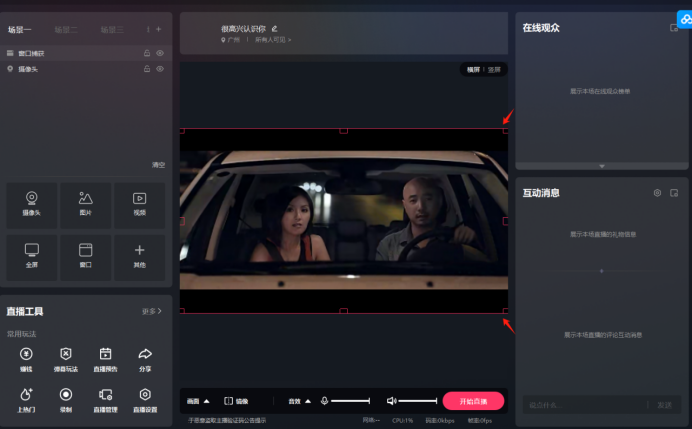Expand the 画面 dropdown arrow
This screenshot has width=692, height=429.
[207, 401]
